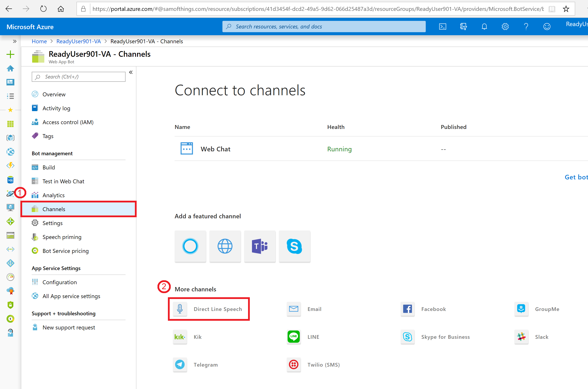Viewport: 588px width, 389px height.
Task: Reload the page with the refresh button
Action: pos(43,9)
